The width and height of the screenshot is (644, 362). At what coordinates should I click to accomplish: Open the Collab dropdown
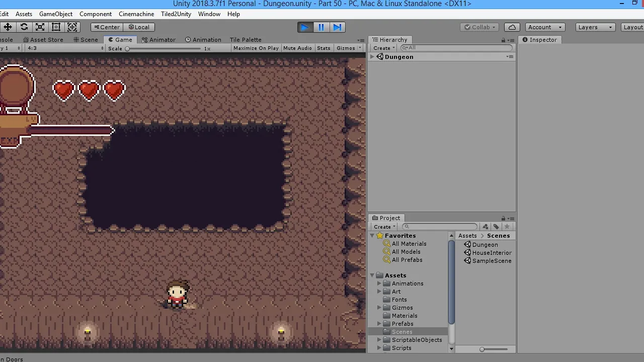point(480,27)
